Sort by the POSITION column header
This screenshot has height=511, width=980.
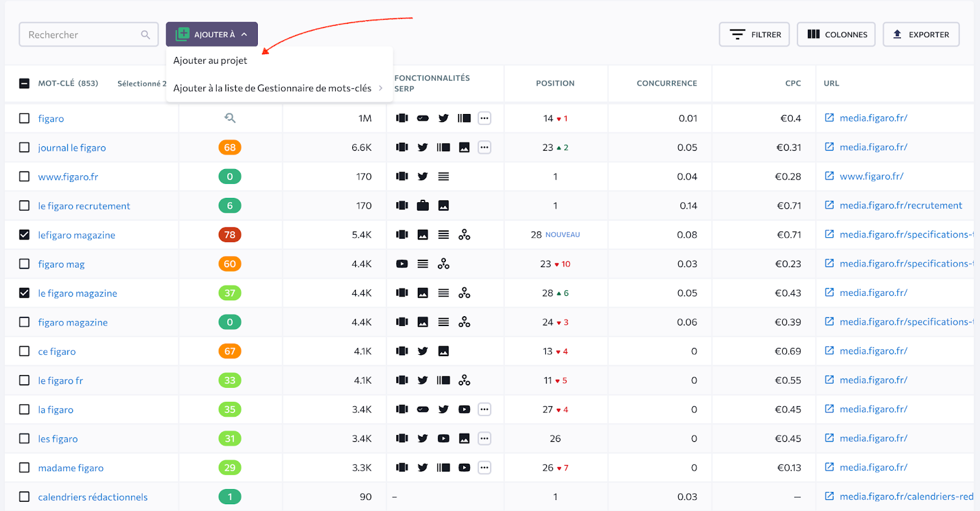tap(555, 83)
